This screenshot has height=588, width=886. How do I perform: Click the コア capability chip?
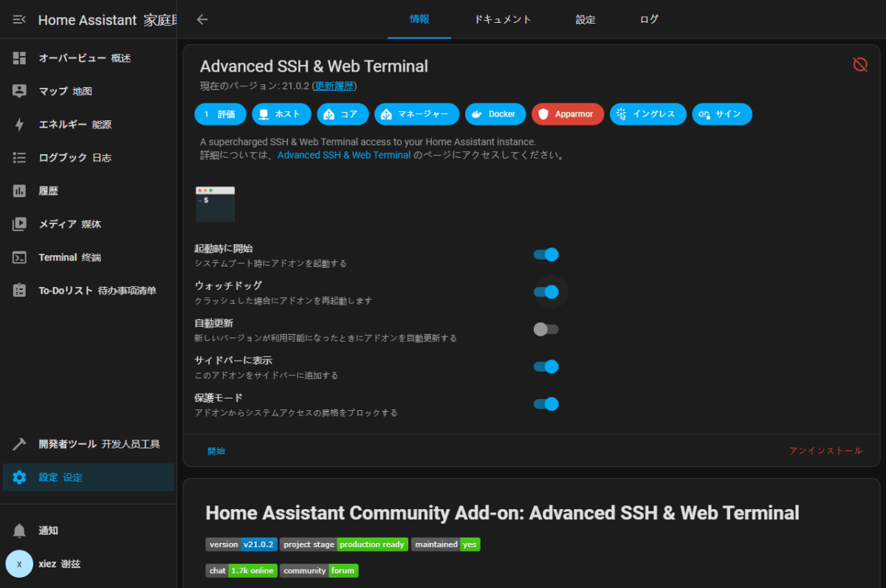point(343,114)
